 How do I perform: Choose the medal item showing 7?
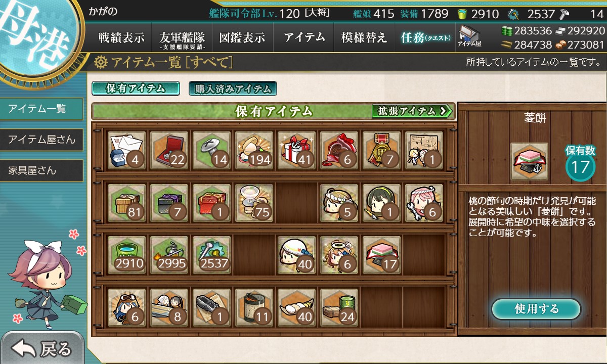(381, 150)
